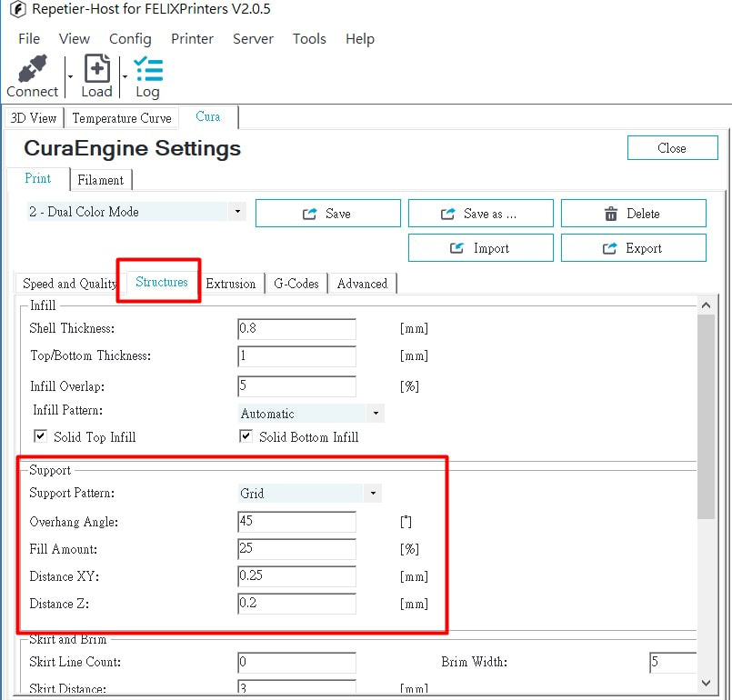732x700 pixels.
Task: Click the Load file icon
Action: pyautogui.click(x=96, y=71)
